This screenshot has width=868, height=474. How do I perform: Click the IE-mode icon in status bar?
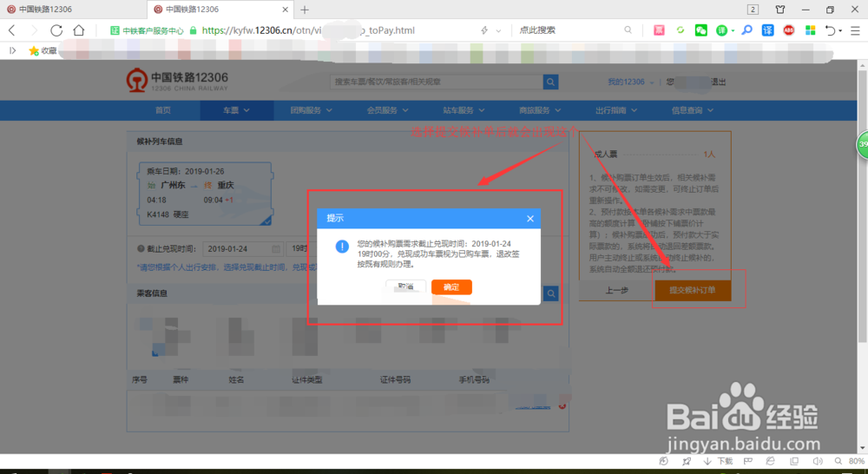[x=770, y=461]
